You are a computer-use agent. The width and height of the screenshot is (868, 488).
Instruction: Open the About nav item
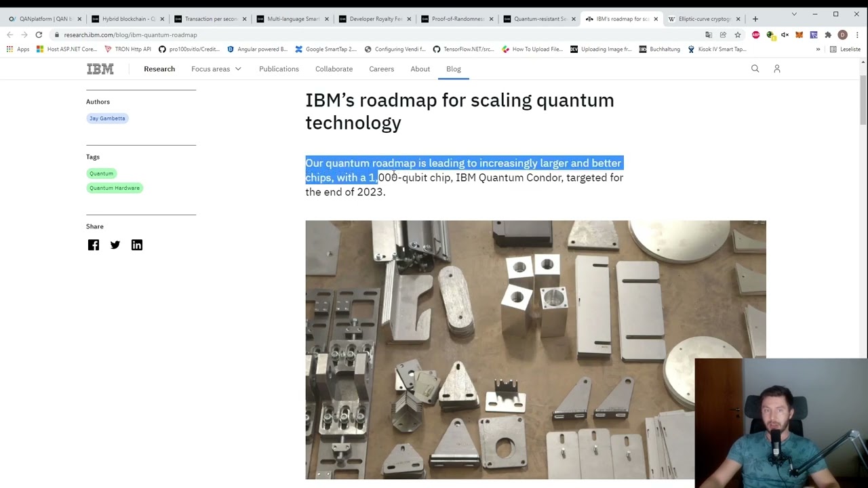(x=420, y=68)
